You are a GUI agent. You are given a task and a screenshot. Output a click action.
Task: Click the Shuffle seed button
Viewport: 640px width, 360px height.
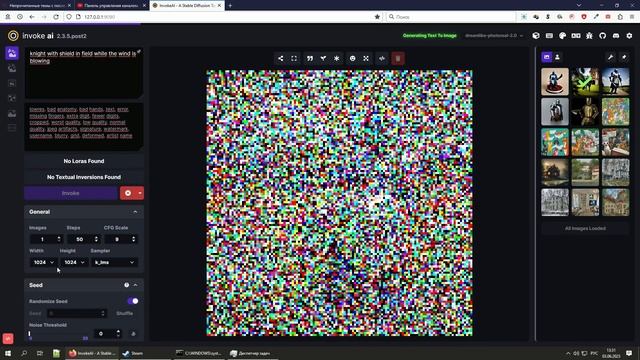coord(124,313)
